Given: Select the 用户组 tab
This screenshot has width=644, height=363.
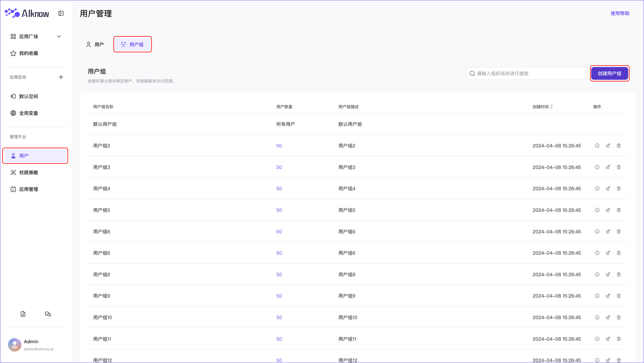Looking at the screenshot, I should [132, 44].
